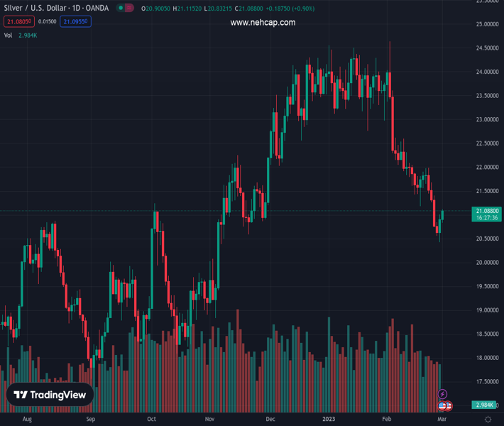This screenshot has width=504, height=426.
Task: Click the current price label 21.08800
Action: tap(487, 211)
